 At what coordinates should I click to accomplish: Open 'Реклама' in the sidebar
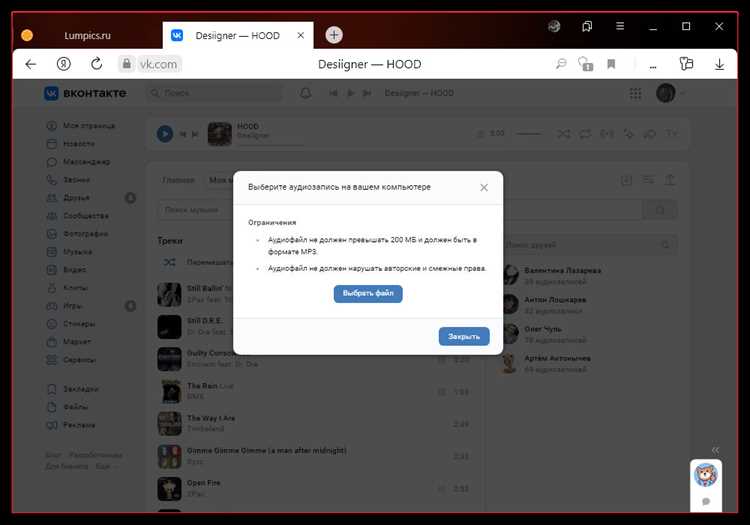click(x=70, y=425)
